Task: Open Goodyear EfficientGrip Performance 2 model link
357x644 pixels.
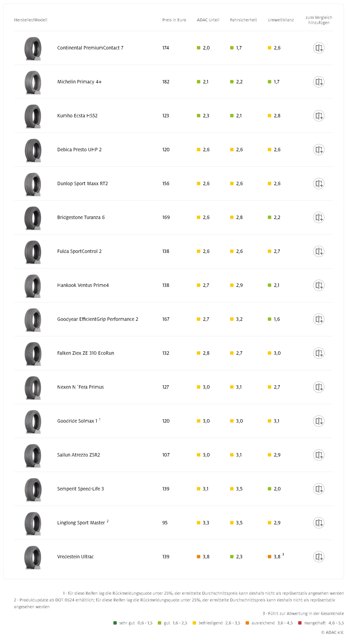Action: pyautogui.click(x=97, y=319)
